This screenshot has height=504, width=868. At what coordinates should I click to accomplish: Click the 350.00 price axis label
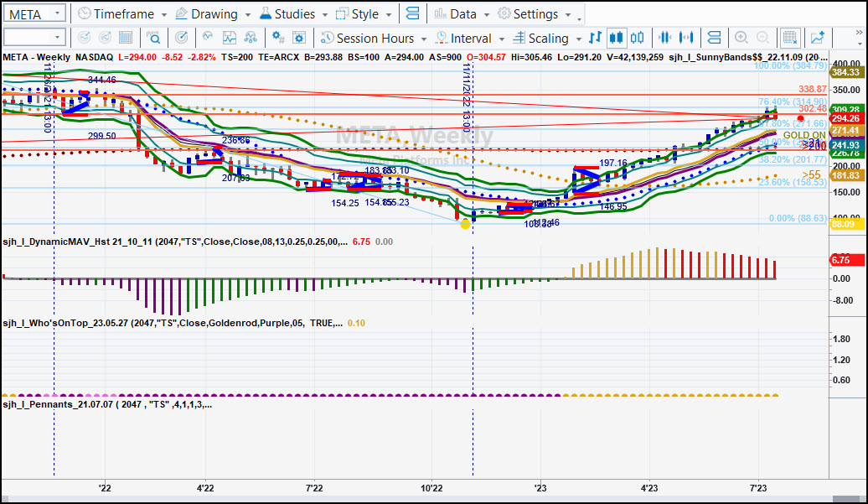846,90
